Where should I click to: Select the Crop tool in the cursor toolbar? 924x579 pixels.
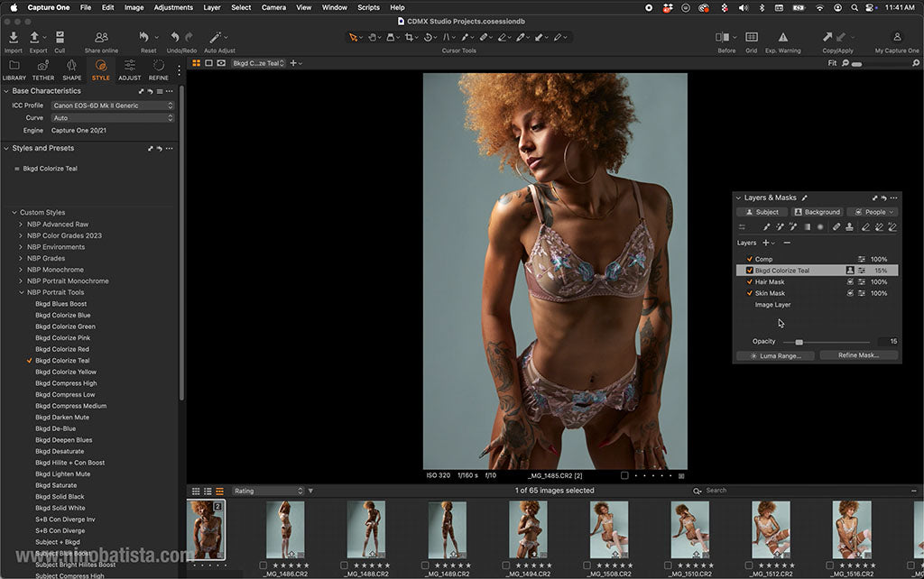tap(411, 38)
